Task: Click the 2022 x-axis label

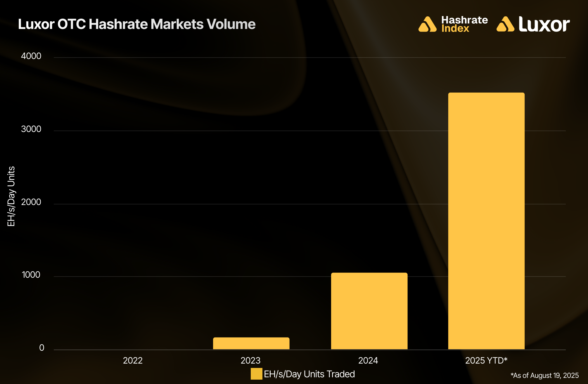Action: click(133, 361)
